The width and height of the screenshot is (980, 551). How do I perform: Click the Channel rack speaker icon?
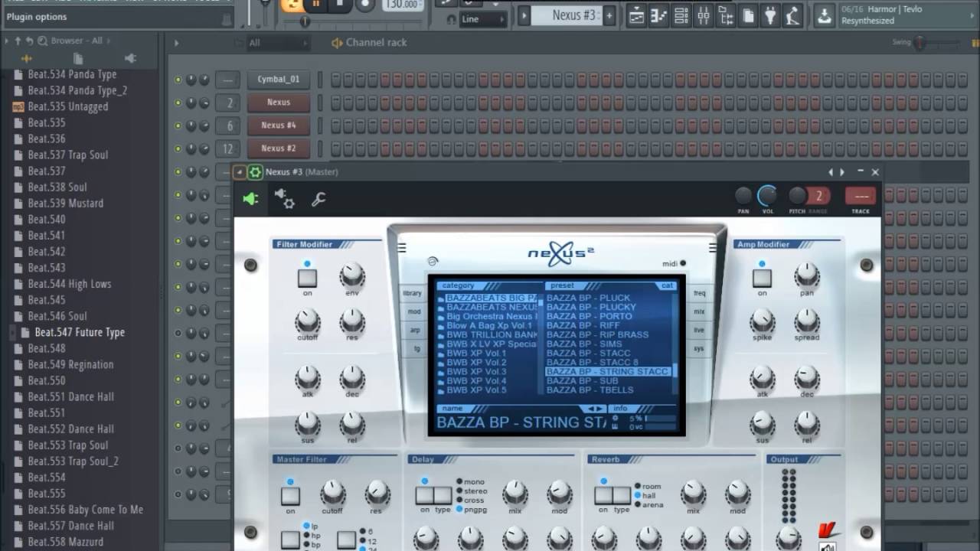[337, 43]
